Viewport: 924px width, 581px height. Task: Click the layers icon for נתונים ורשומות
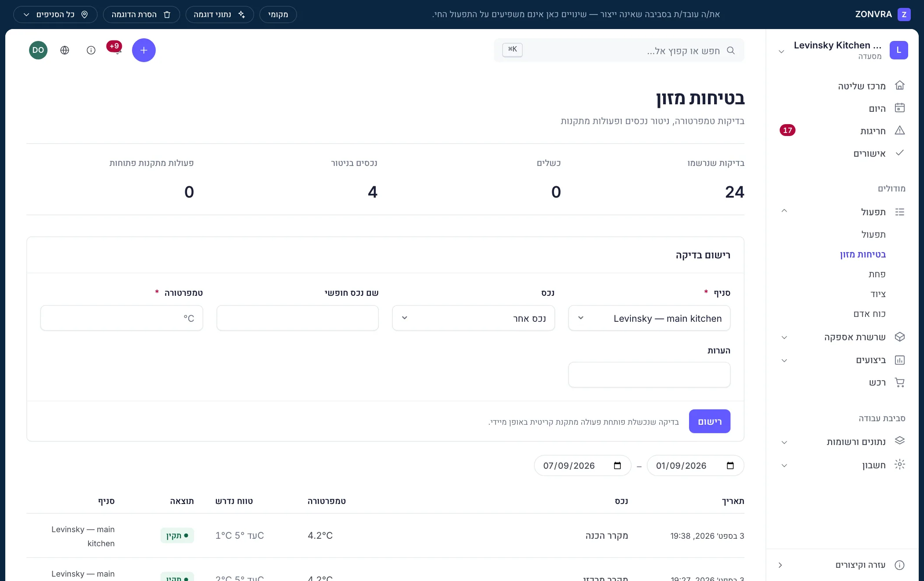[x=900, y=441]
